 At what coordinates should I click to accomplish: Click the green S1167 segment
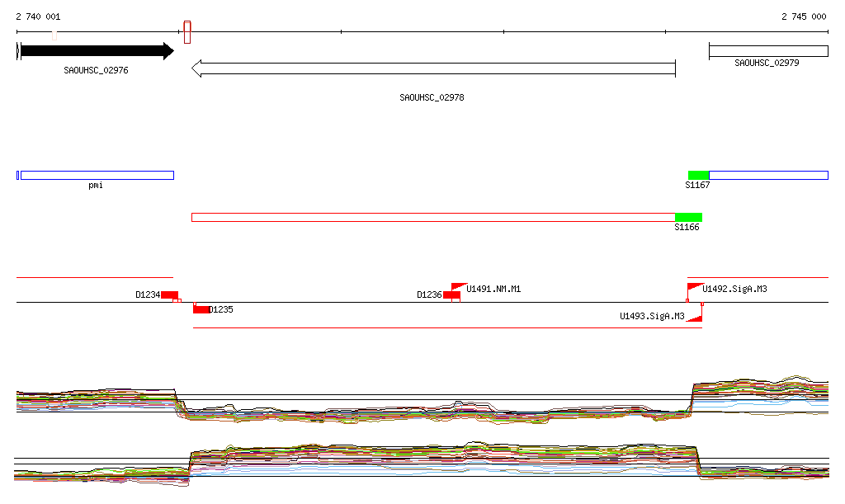(x=698, y=175)
